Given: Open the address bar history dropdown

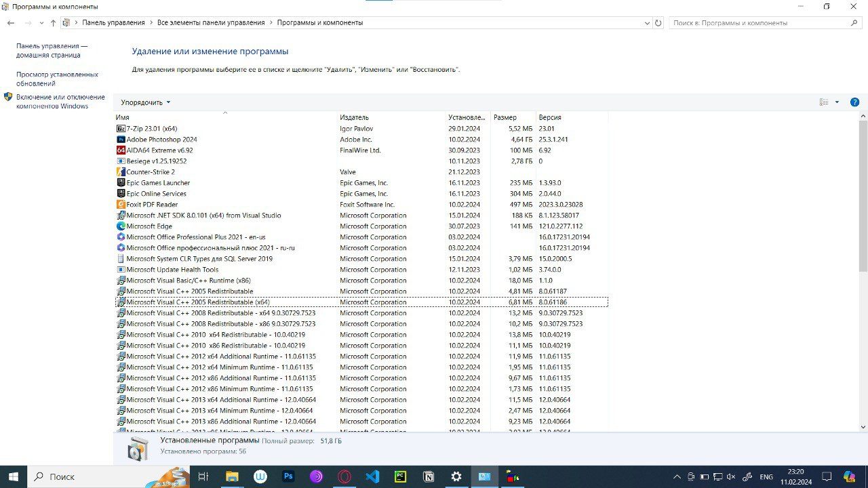Looking at the screenshot, I should coord(647,22).
